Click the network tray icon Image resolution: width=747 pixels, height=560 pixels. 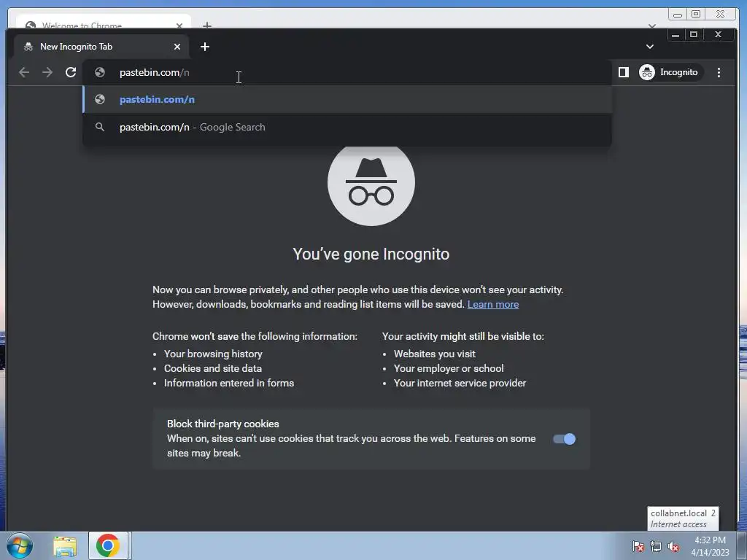[x=656, y=546]
